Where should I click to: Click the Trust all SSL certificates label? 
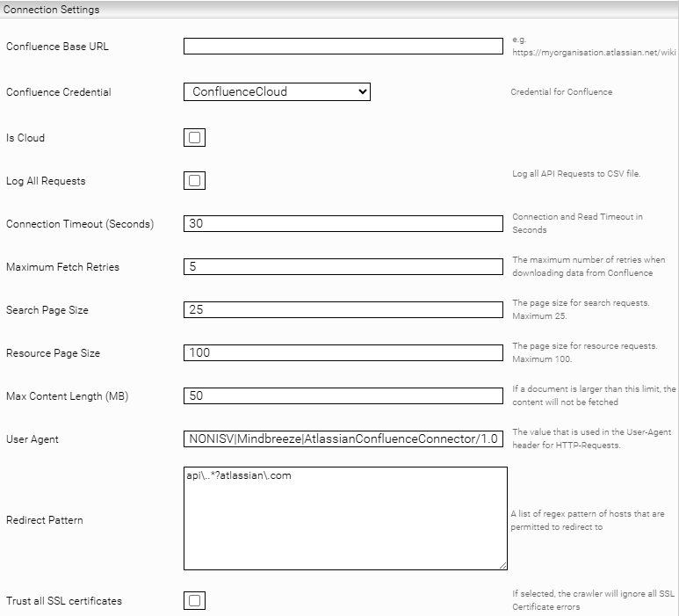click(x=64, y=601)
